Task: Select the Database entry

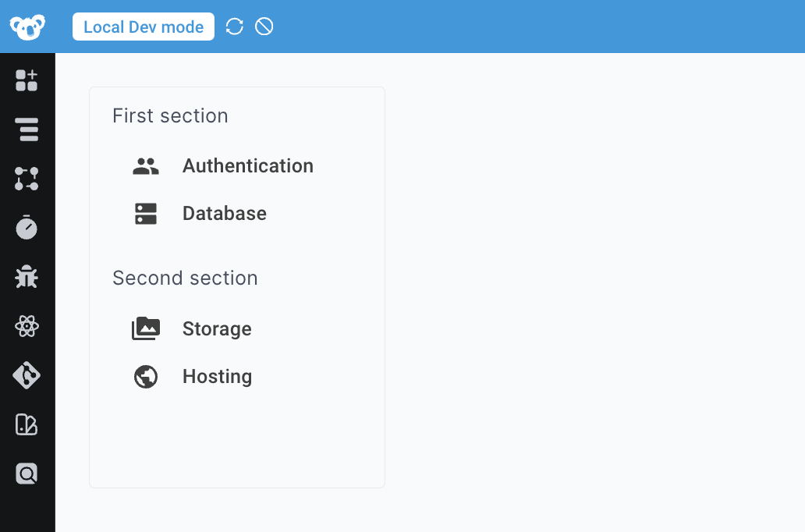Action: 224,213
